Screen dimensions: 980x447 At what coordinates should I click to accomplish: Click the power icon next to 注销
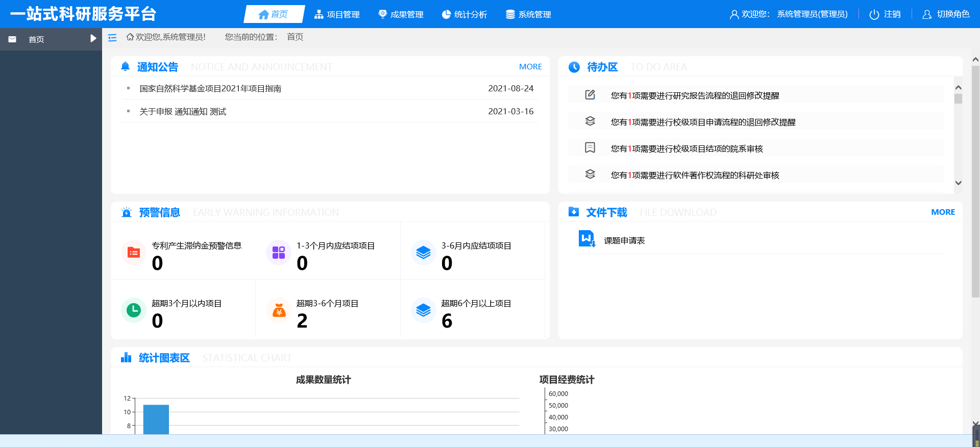tap(874, 15)
